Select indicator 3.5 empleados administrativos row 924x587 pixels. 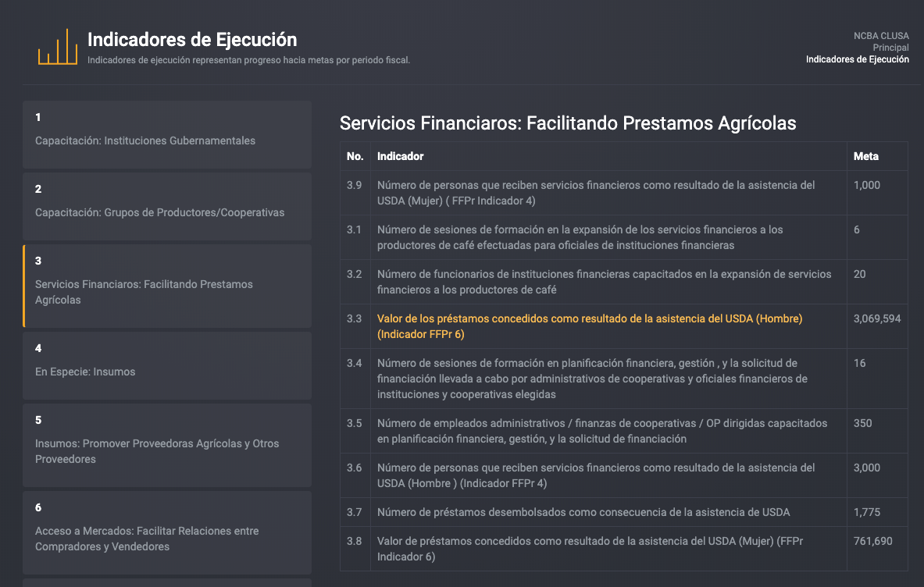click(623, 431)
